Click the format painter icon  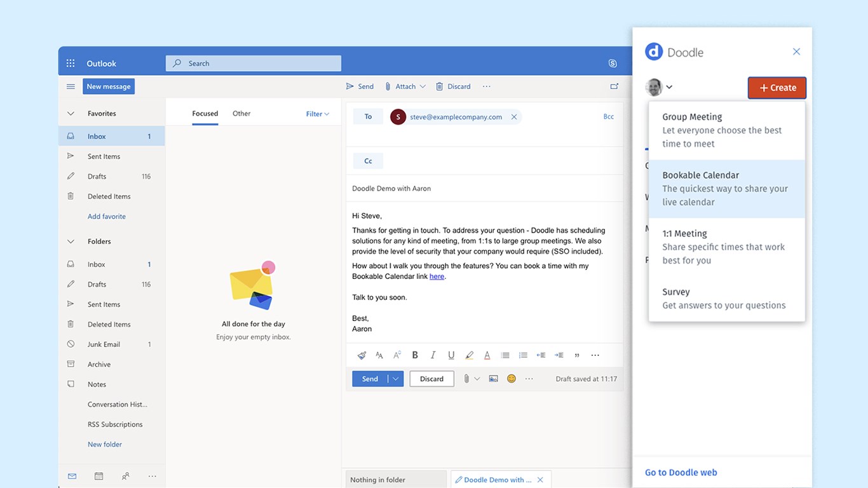click(362, 355)
